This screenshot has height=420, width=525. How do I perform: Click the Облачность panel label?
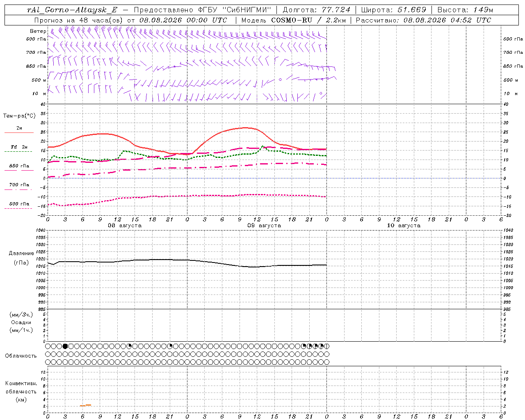(21, 356)
